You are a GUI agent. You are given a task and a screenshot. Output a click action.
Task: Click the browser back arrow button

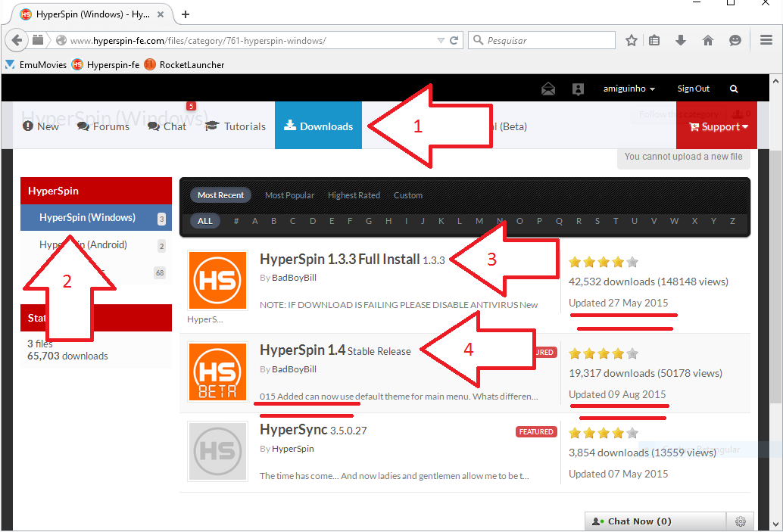(17, 40)
